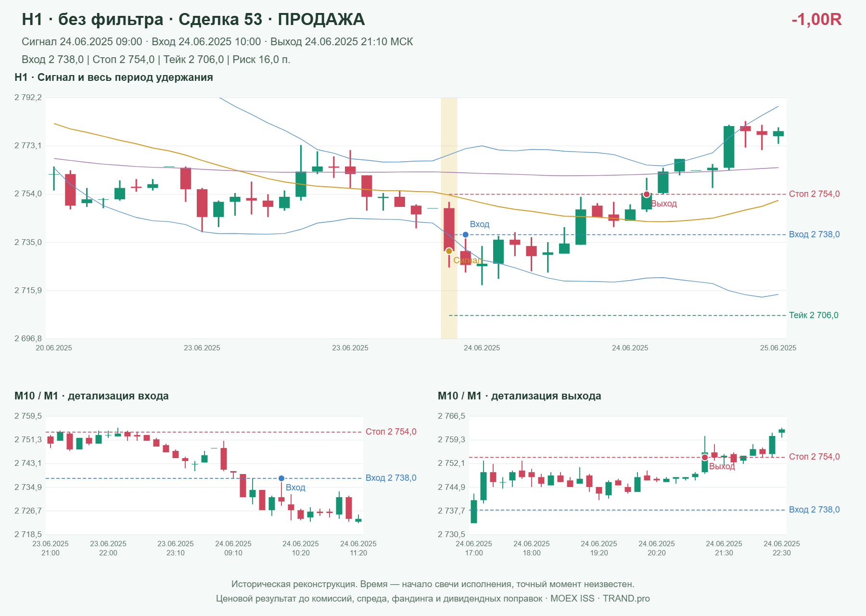Click the -1,00R result value
The height and width of the screenshot is (616, 866).
(816, 19)
